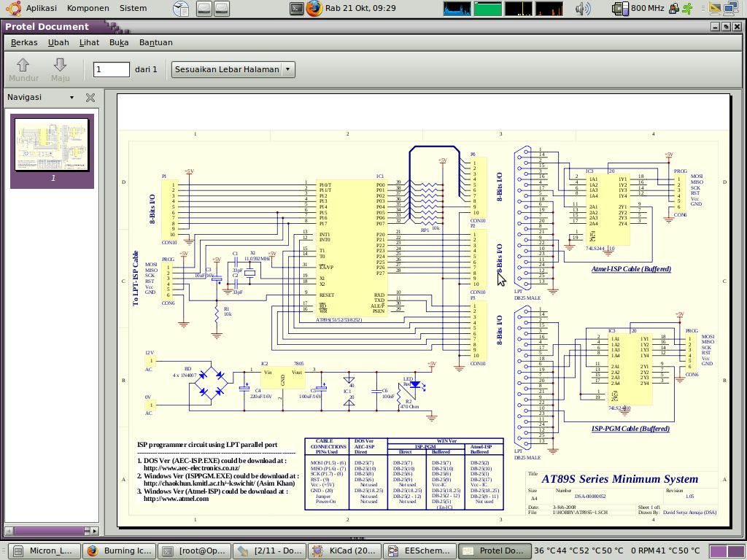Open the Berkas menu
The height and width of the screenshot is (560, 747).
24,42
